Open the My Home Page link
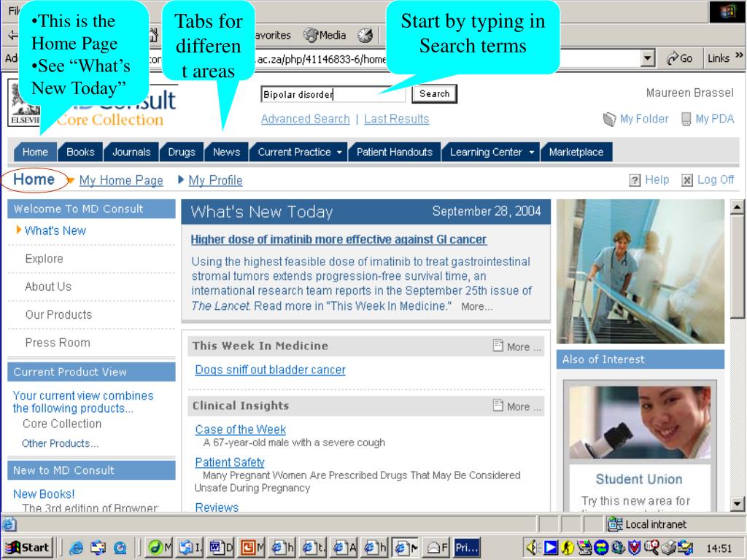Image resolution: width=747 pixels, height=560 pixels. point(121,181)
